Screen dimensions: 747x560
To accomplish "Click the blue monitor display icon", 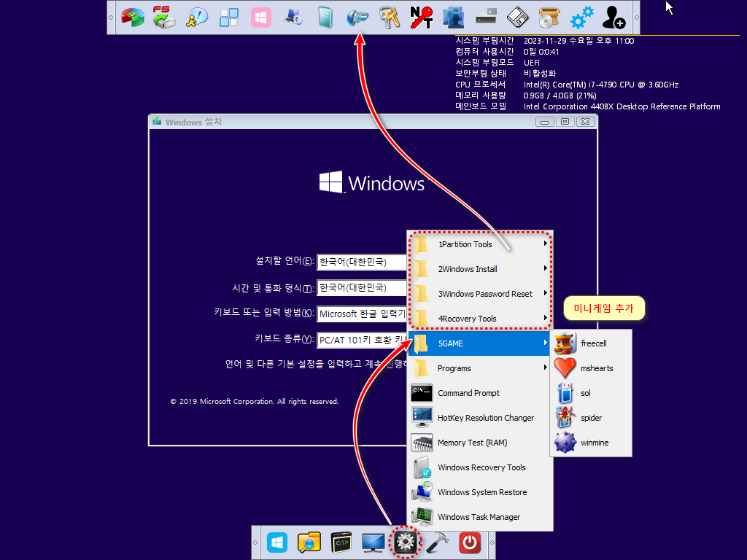I will (373, 542).
